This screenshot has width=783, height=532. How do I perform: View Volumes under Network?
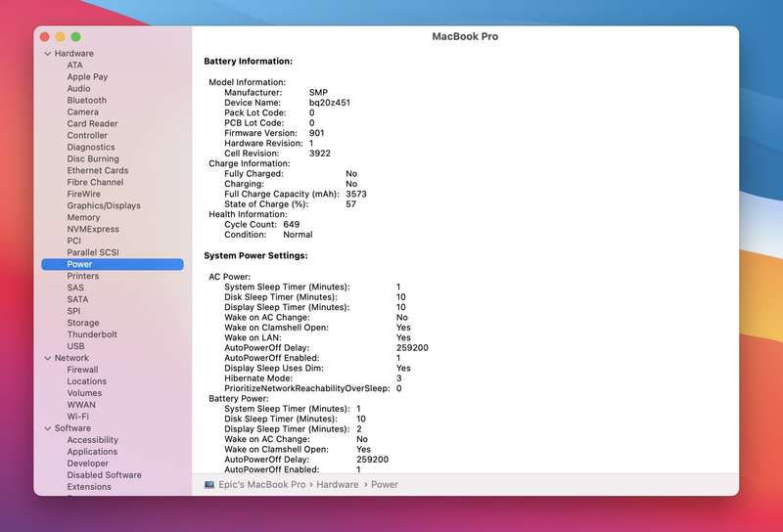tap(84, 393)
